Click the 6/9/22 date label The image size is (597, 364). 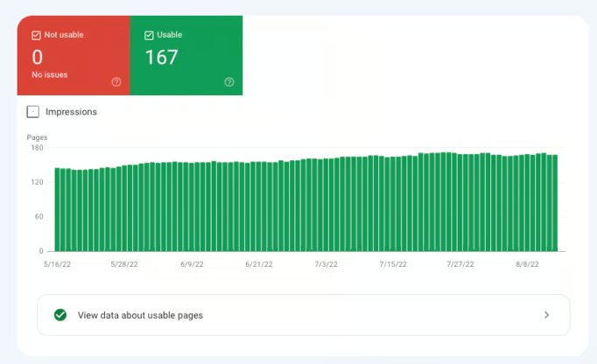192,264
